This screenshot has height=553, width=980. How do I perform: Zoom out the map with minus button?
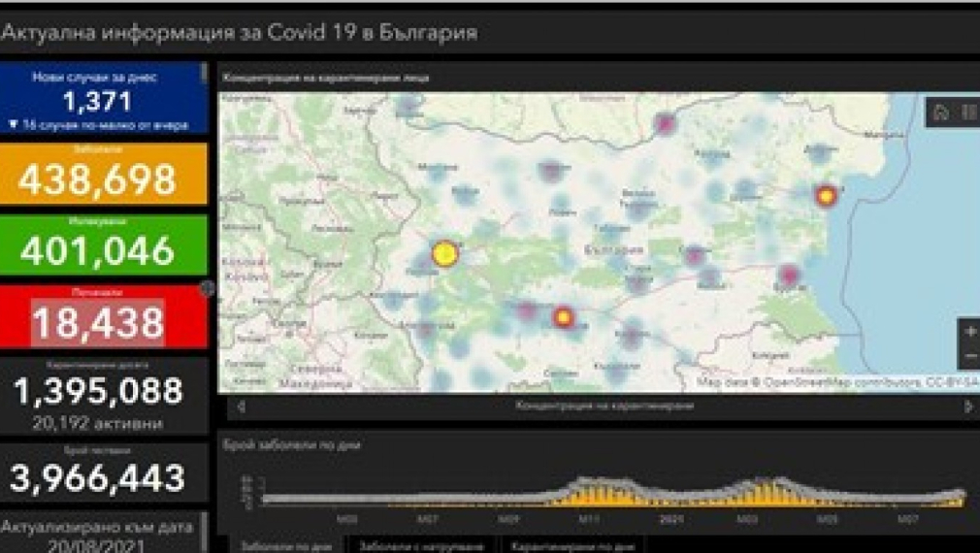tap(970, 356)
